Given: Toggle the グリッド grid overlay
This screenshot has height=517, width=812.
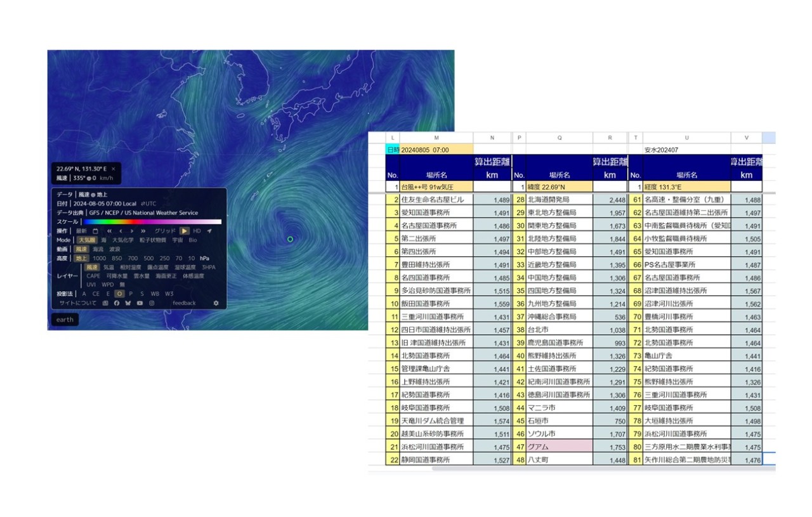Looking at the screenshot, I should (165, 231).
